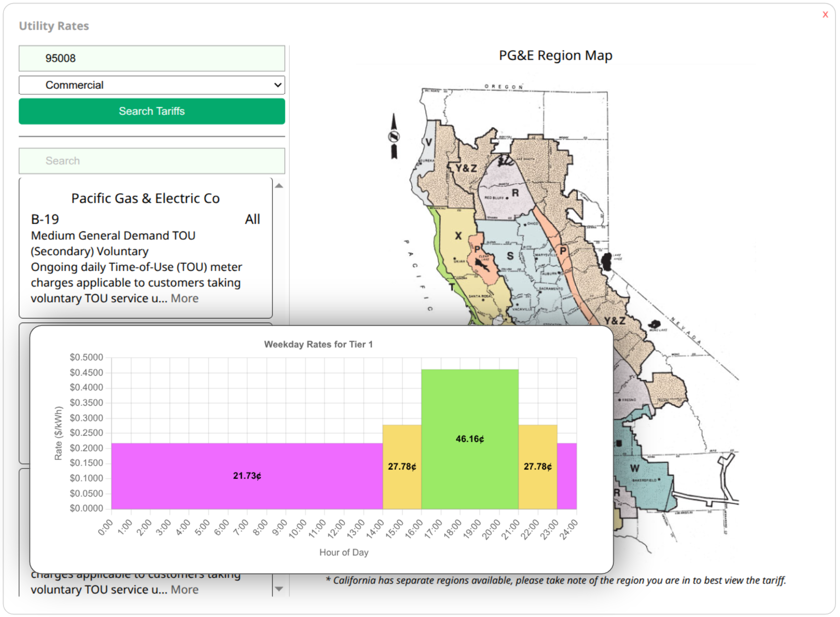The height and width of the screenshot is (617, 840).
Task: Click the tariff Search filter field
Action: (x=151, y=161)
